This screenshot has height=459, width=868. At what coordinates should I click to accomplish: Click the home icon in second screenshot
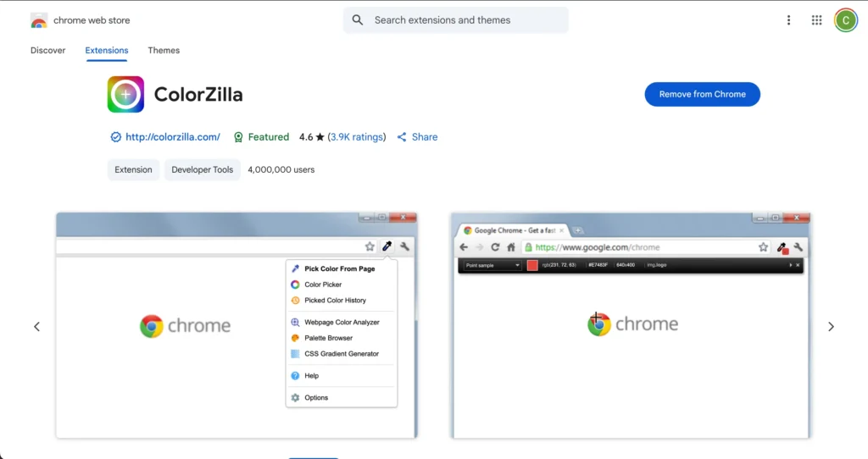[511, 247]
